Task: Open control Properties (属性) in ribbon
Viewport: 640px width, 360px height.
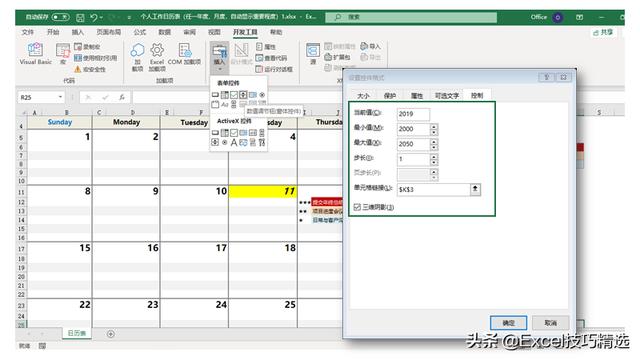Action: [x=266, y=47]
